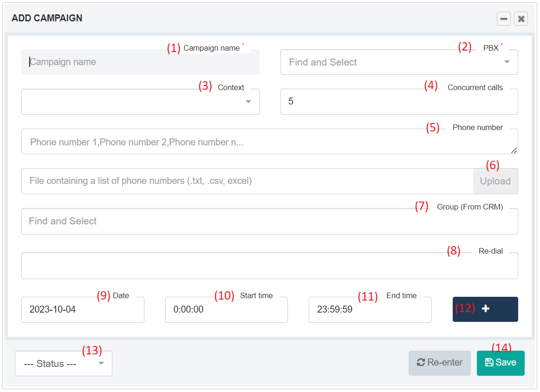Expand the Context dropdown
The image size is (540, 392).
[x=248, y=102]
